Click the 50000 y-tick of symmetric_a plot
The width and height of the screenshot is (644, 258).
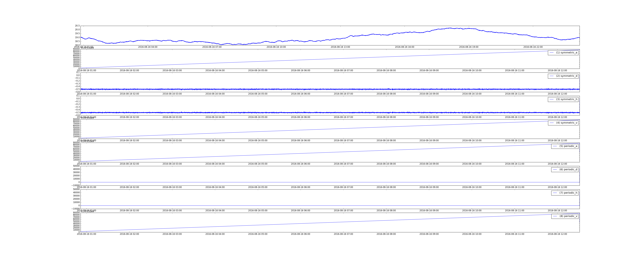click(x=76, y=58)
